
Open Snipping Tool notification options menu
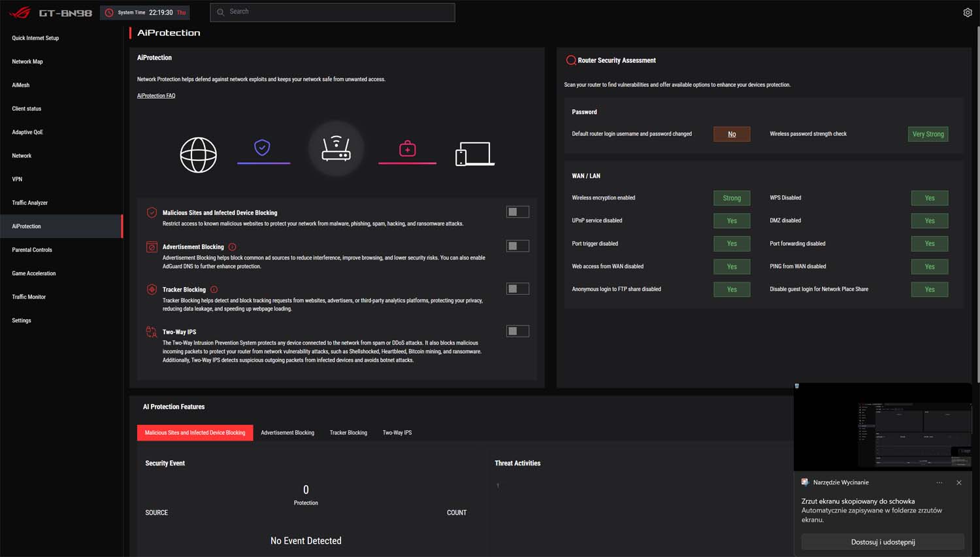point(939,482)
